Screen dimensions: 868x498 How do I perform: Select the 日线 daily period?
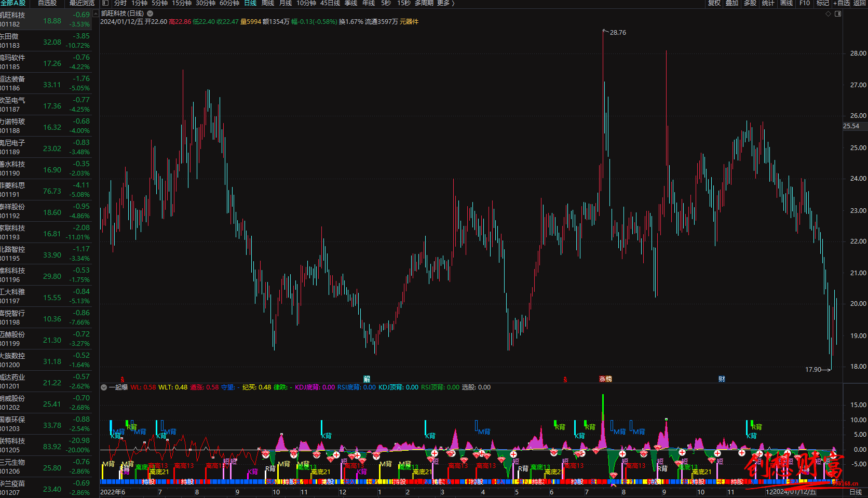(251, 3)
